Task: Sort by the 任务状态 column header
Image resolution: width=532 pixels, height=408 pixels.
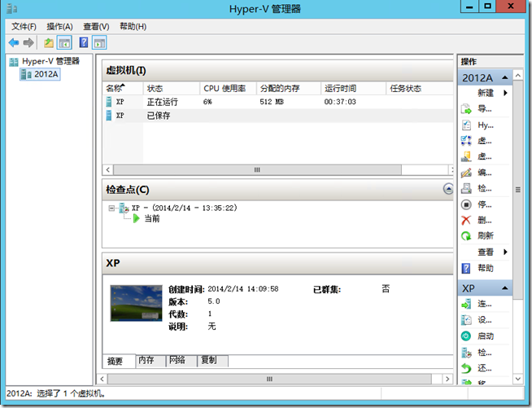Action: click(420, 88)
